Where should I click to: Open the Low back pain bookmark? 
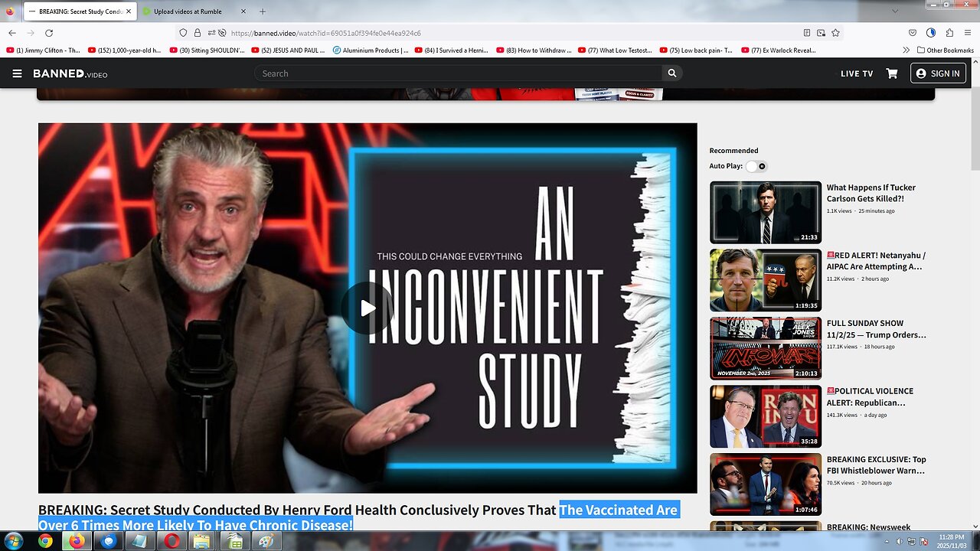click(697, 51)
